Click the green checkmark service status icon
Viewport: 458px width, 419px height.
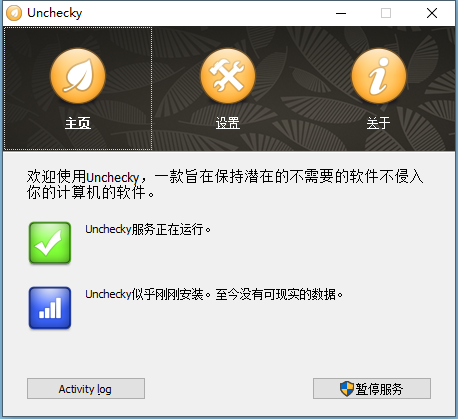pyautogui.click(x=50, y=243)
